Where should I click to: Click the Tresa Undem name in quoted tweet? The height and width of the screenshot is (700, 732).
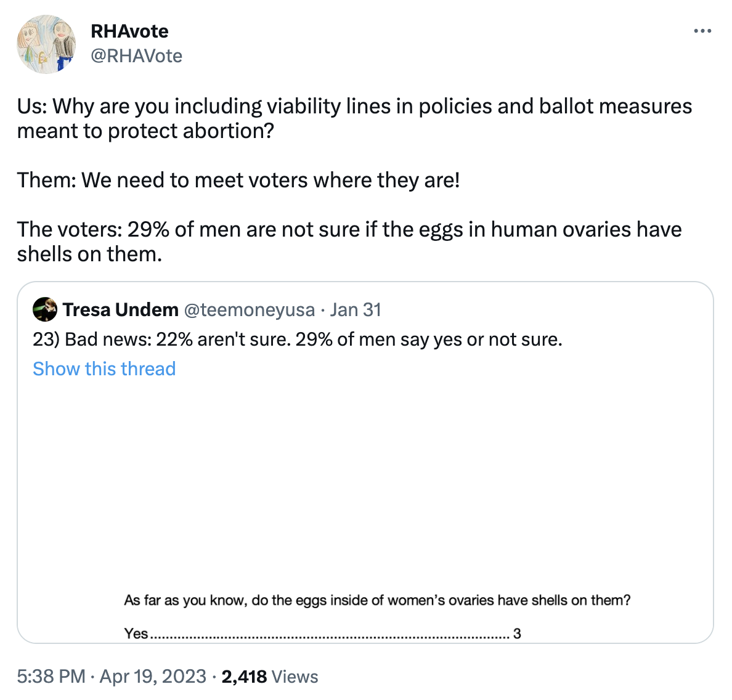pyautogui.click(x=121, y=309)
